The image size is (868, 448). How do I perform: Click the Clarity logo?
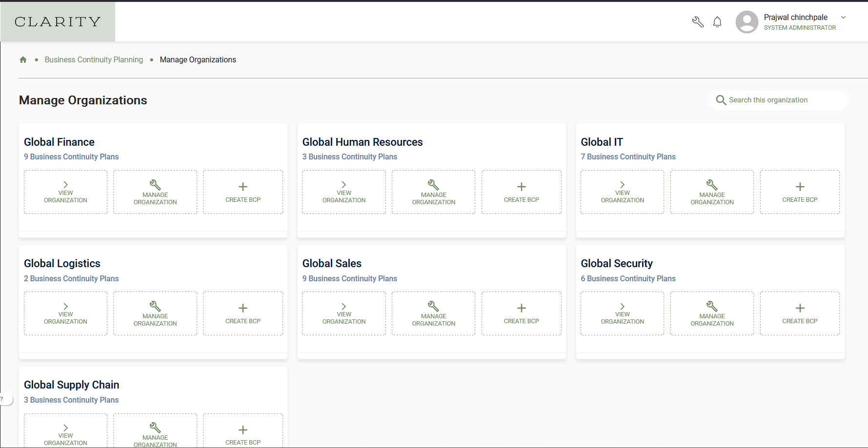58,21
